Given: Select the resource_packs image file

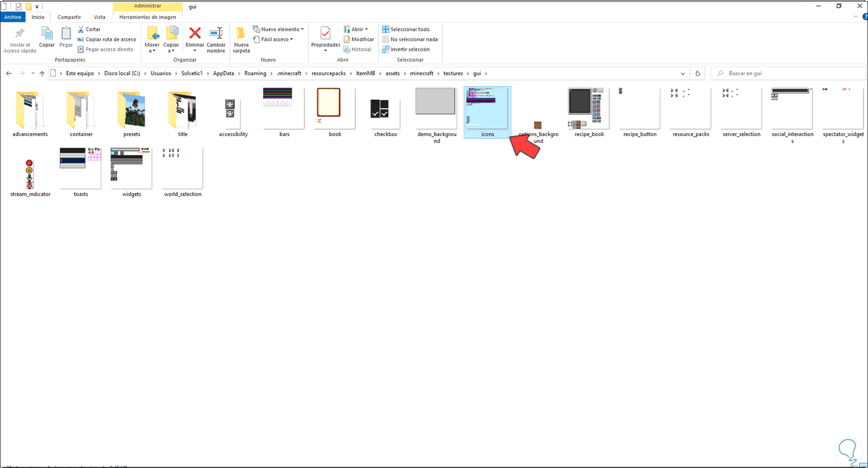Looking at the screenshot, I should click(691, 114).
